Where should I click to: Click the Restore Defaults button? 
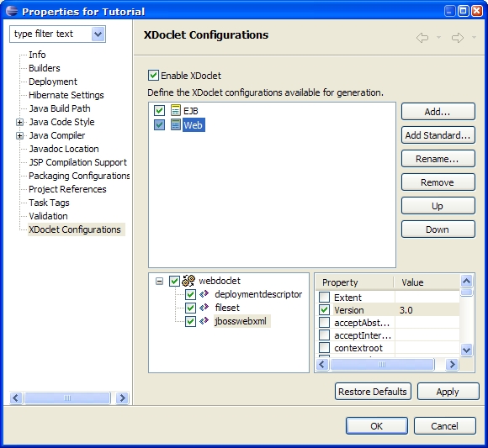[x=373, y=392]
